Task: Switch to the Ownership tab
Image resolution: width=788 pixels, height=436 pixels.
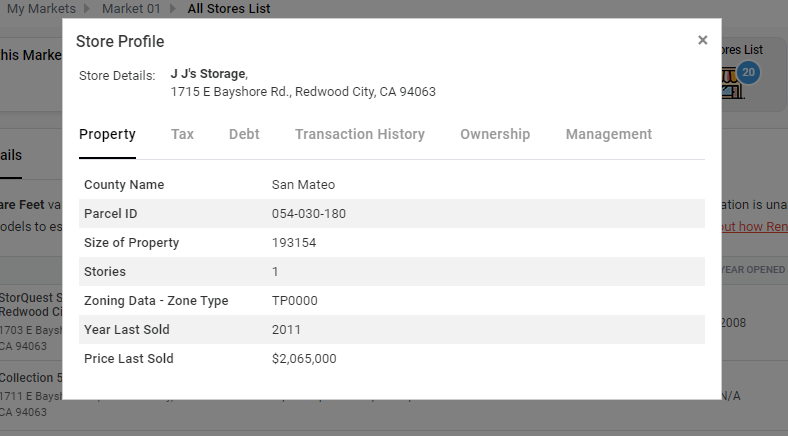Action: [495, 134]
